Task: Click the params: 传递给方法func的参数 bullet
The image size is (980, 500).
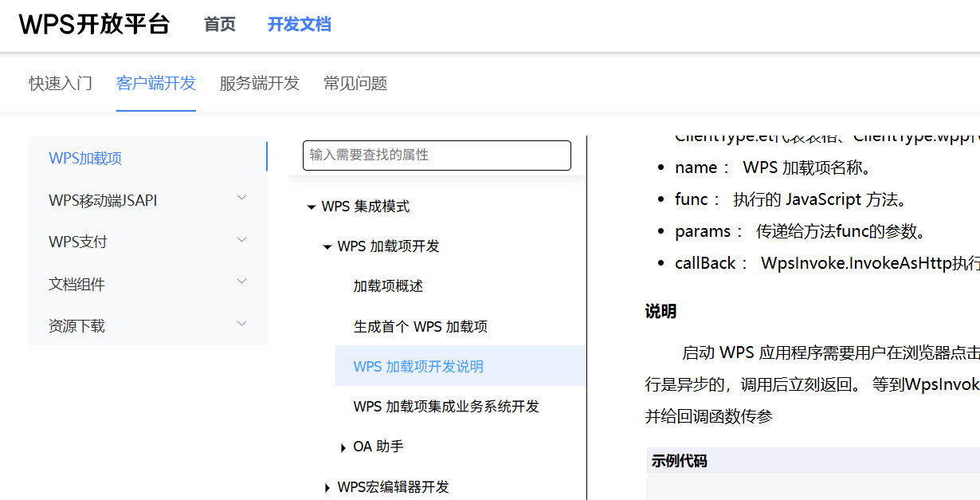Action: click(x=800, y=231)
